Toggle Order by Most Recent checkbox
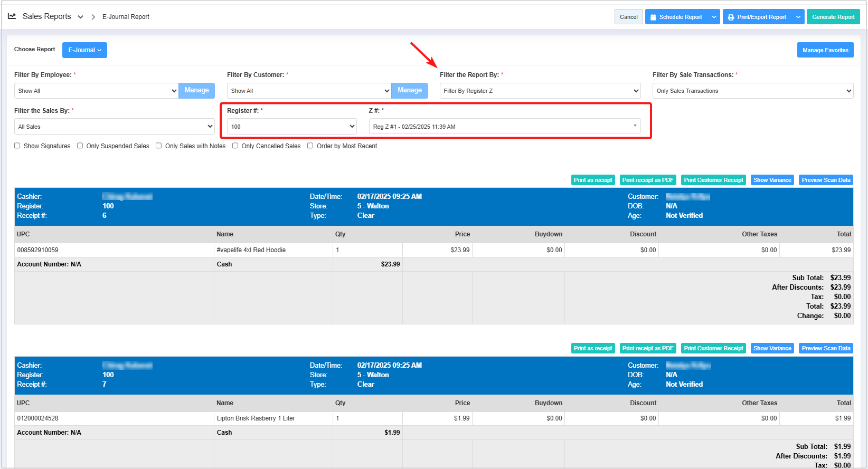Image resolution: width=868 pixels, height=469 pixels. click(x=310, y=146)
